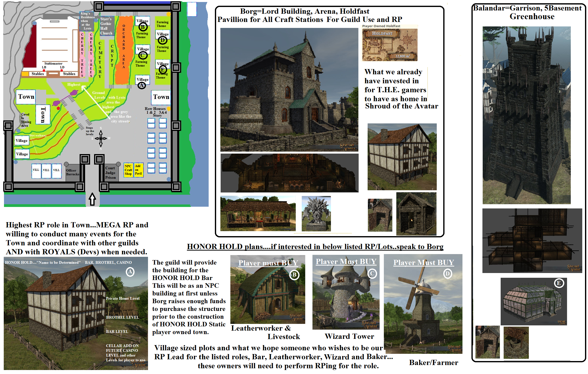The width and height of the screenshot is (588, 374).
Task: Click Player Must BUY above the windmill
Action: [424, 263]
